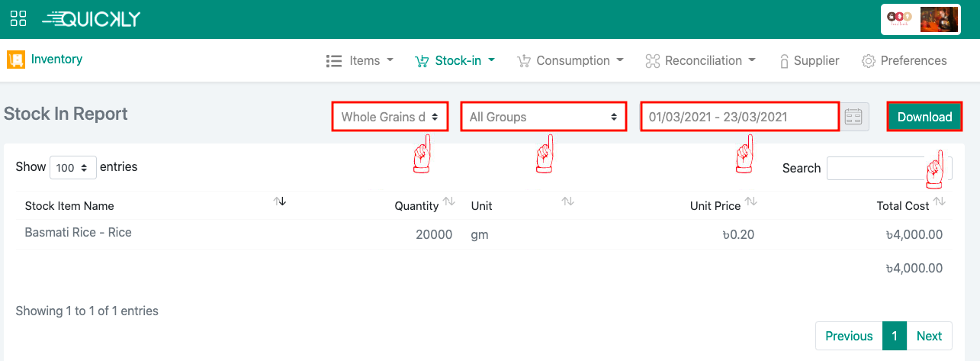This screenshot has height=361, width=980.
Task: Open the Consumption menu
Action: pos(570,60)
